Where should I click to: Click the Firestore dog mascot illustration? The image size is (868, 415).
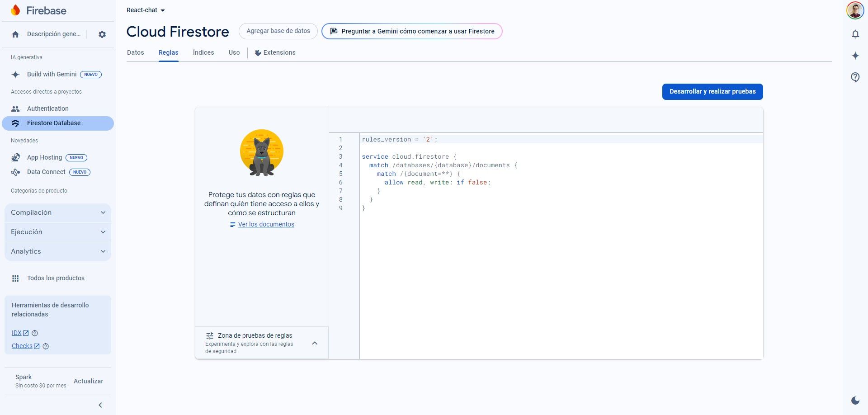262,153
